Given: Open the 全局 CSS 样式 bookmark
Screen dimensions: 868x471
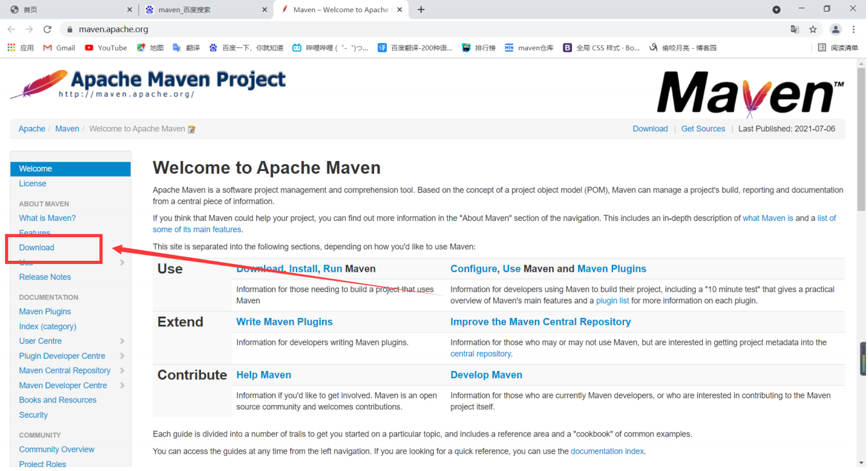Looking at the screenshot, I should click(x=602, y=47).
